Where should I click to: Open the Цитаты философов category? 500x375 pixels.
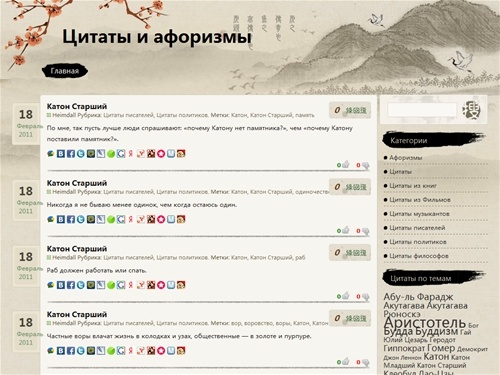[x=419, y=256]
